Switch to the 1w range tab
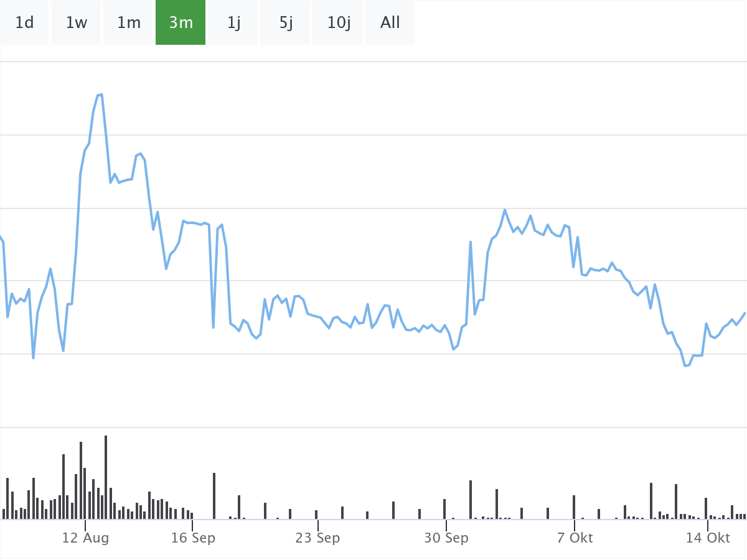 click(77, 23)
